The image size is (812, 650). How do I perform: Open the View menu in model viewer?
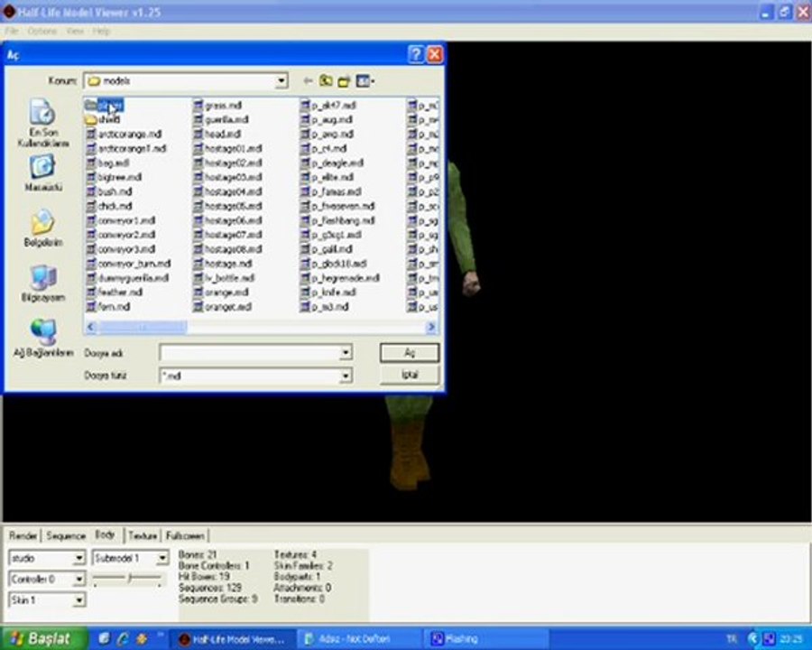[x=75, y=31]
